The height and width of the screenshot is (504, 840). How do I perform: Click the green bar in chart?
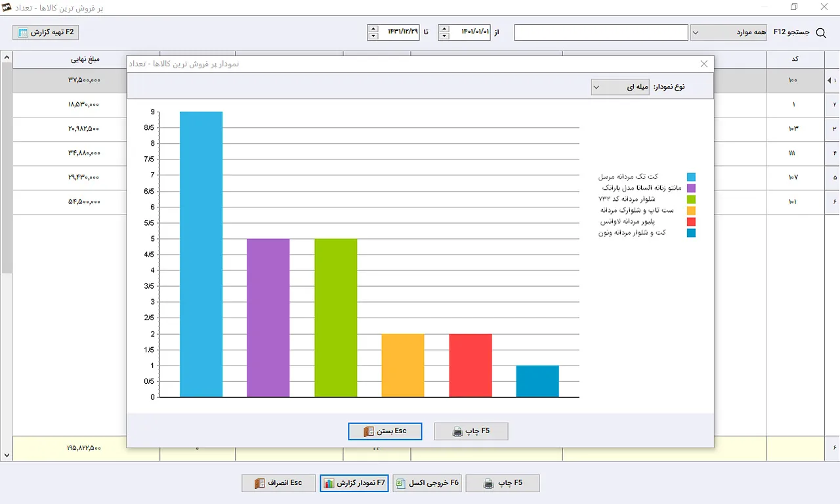335,318
